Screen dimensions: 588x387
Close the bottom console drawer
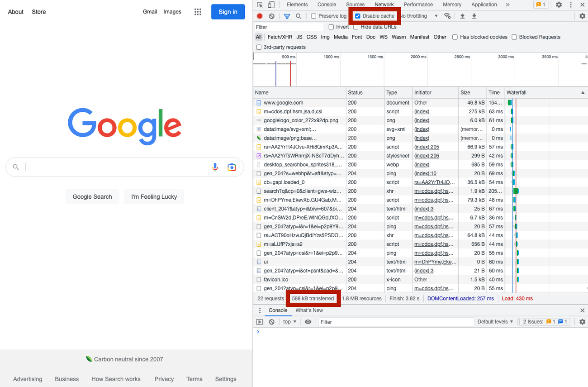coord(582,311)
